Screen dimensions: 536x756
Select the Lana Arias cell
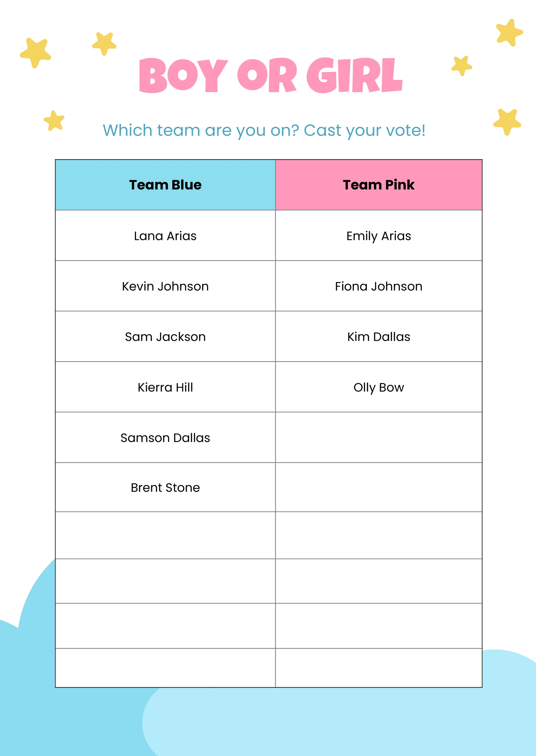pyautogui.click(x=165, y=235)
